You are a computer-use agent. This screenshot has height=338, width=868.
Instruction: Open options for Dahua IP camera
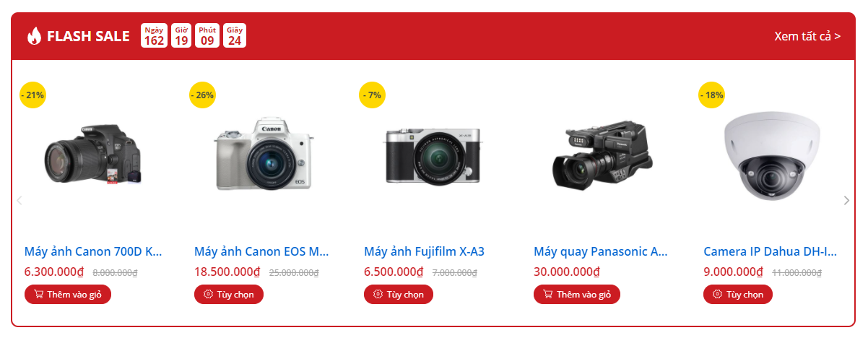coord(738,295)
